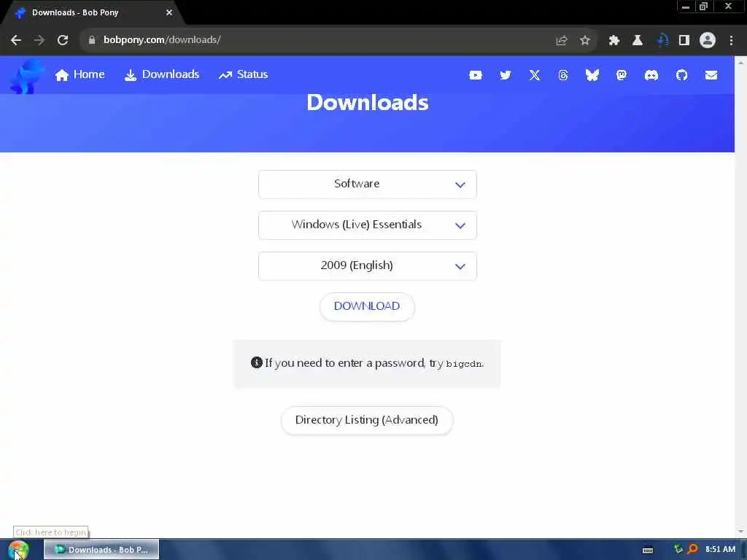Open Directory Listing (Advanced)
The height and width of the screenshot is (560, 747).
click(x=367, y=420)
